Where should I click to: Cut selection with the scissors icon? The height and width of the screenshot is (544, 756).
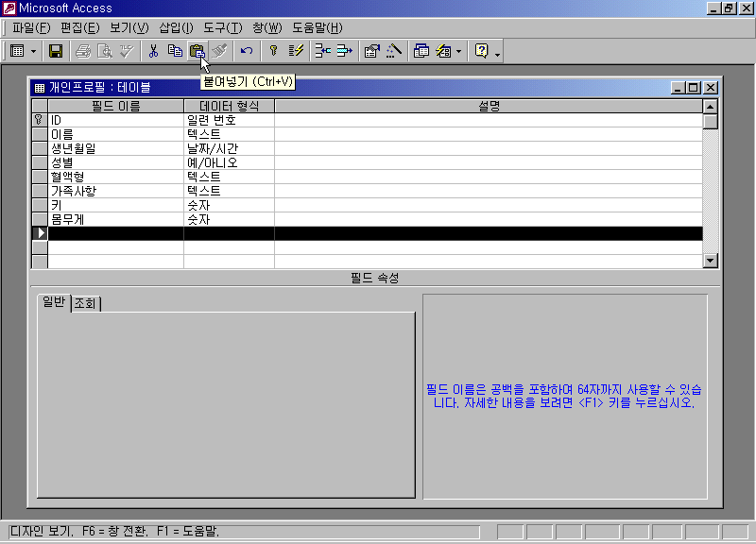click(153, 51)
